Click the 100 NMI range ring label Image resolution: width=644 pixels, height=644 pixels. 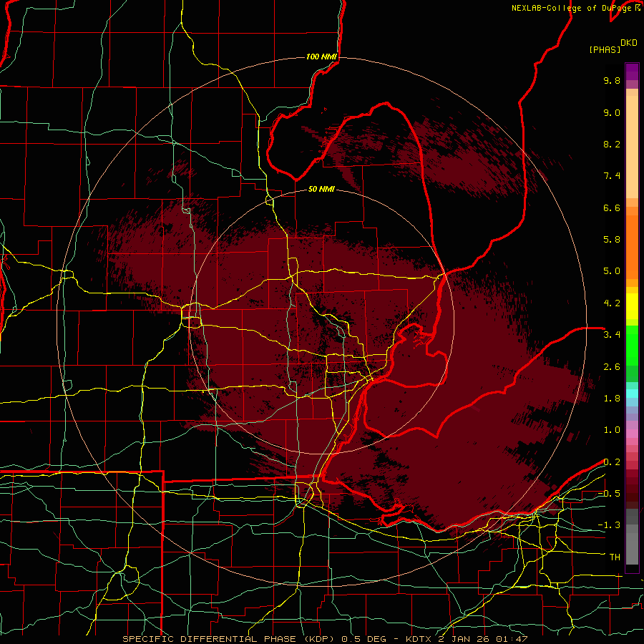click(x=321, y=57)
